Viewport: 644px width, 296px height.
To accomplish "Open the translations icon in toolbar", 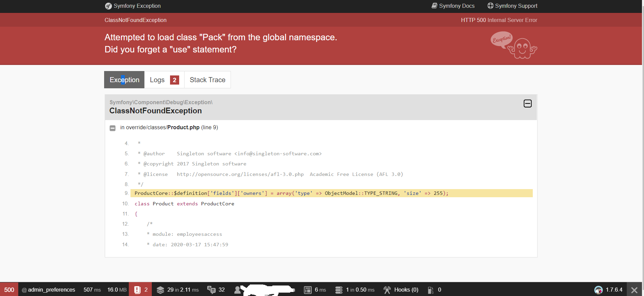I will (211, 290).
